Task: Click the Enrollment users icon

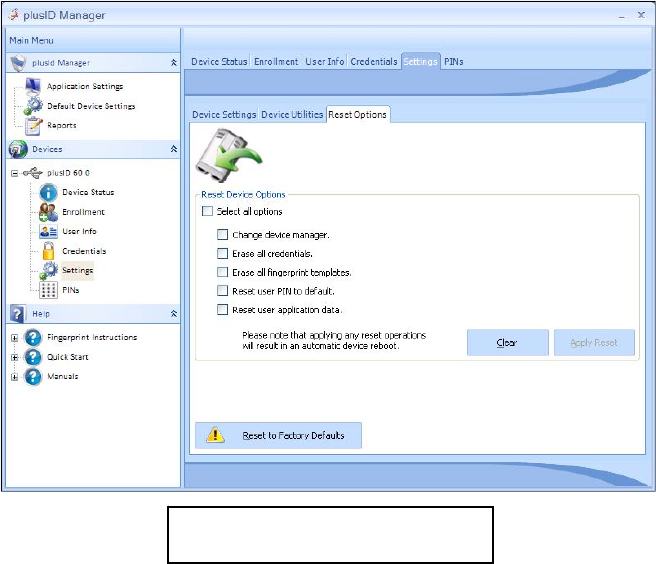Action: tap(49, 212)
